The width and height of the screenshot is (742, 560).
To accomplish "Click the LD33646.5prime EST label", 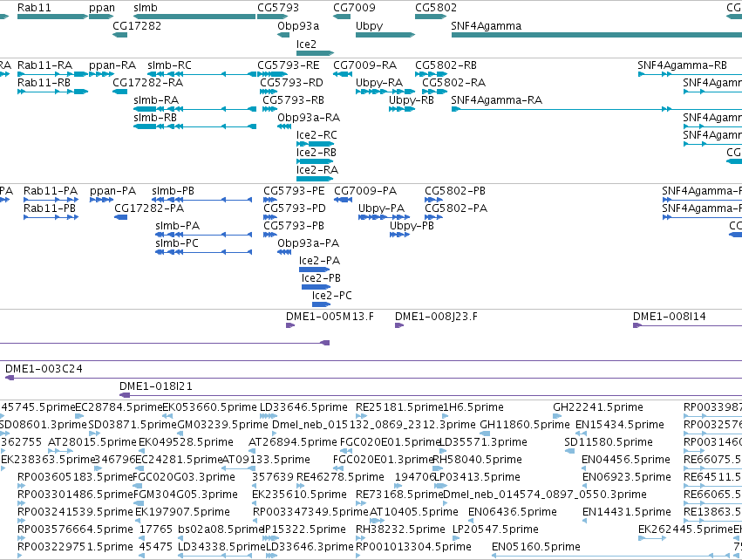I will point(303,407).
